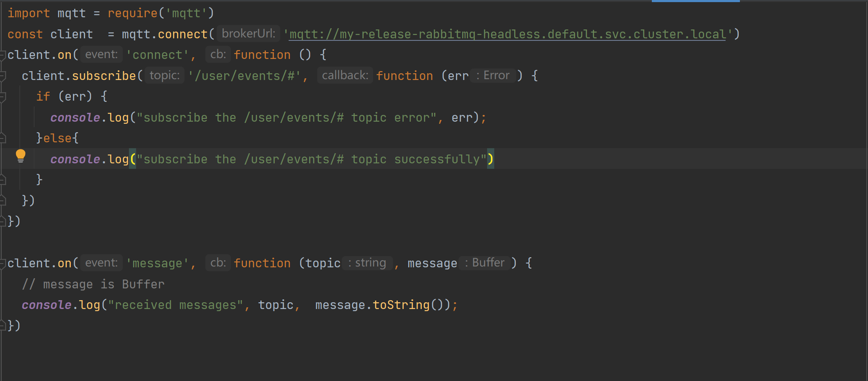Click the }else{ line
Viewport: 868px width, 381px height.
[57, 138]
